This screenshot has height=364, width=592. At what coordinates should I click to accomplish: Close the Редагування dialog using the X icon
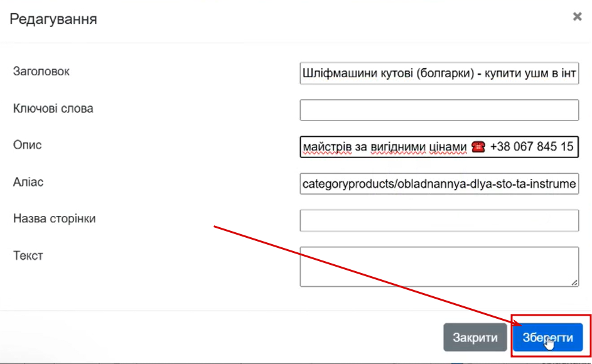click(x=577, y=16)
